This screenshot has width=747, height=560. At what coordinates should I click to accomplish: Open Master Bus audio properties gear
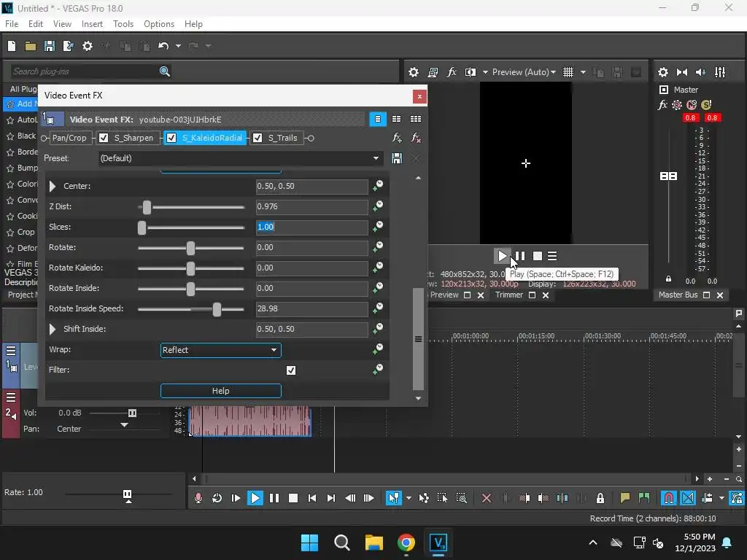[x=662, y=72]
